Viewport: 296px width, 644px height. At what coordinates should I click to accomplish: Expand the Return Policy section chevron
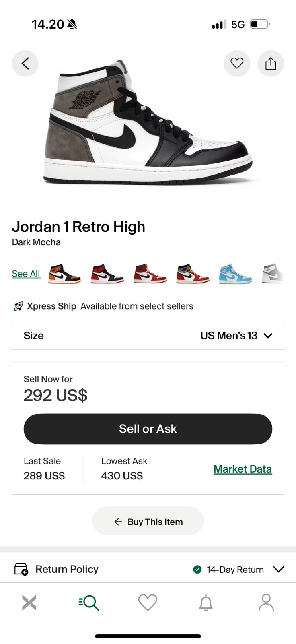point(278,569)
